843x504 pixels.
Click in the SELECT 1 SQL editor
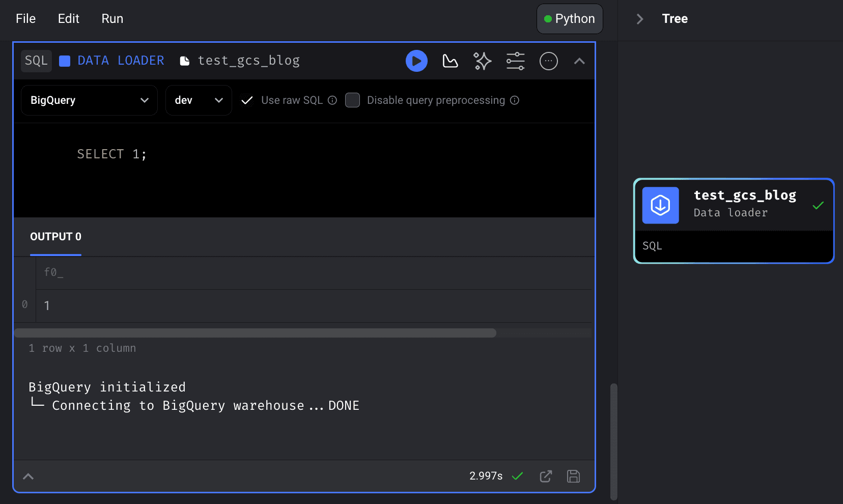coord(304,170)
